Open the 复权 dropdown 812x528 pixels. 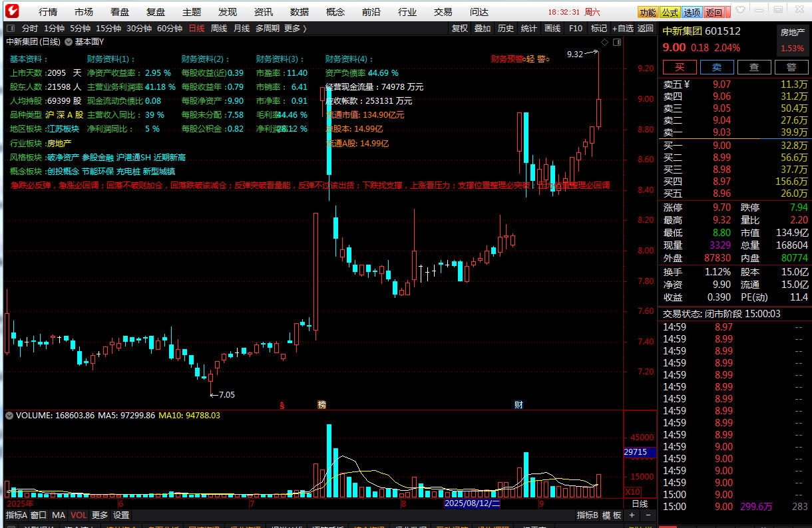click(x=460, y=29)
